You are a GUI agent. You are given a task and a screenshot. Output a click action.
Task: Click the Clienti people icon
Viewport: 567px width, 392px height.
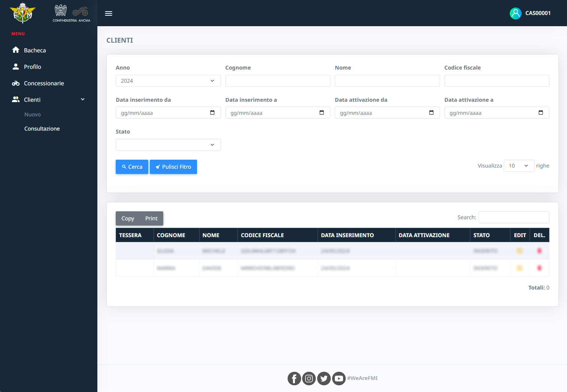pyautogui.click(x=16, y=99)
